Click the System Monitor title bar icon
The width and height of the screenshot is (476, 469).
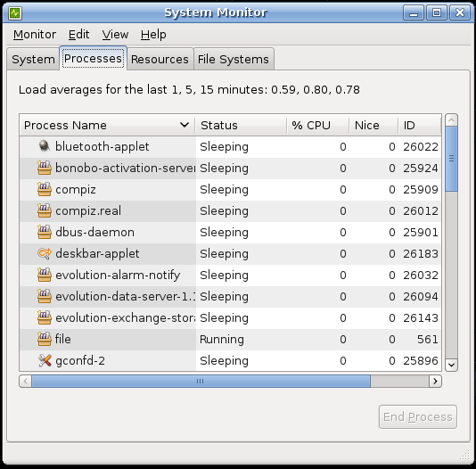15,13
